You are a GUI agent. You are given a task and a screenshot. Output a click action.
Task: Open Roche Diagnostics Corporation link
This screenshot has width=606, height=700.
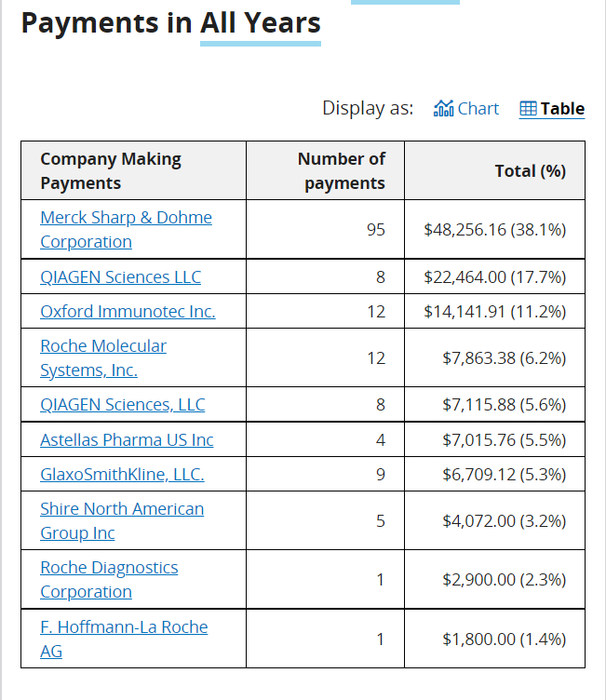[109, 580]
